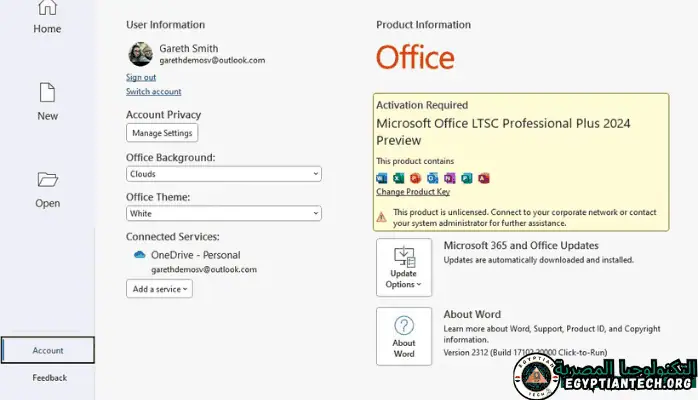Click the Office logo text
This screenshot has width=698, height=400.
pos(415,57)
